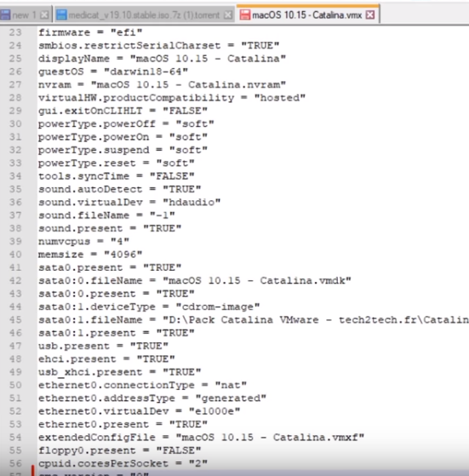Click the cpuid.coresPerSocket = "2" line
Viewport: 469px width, 476px height.
click(x=123, y=463)
